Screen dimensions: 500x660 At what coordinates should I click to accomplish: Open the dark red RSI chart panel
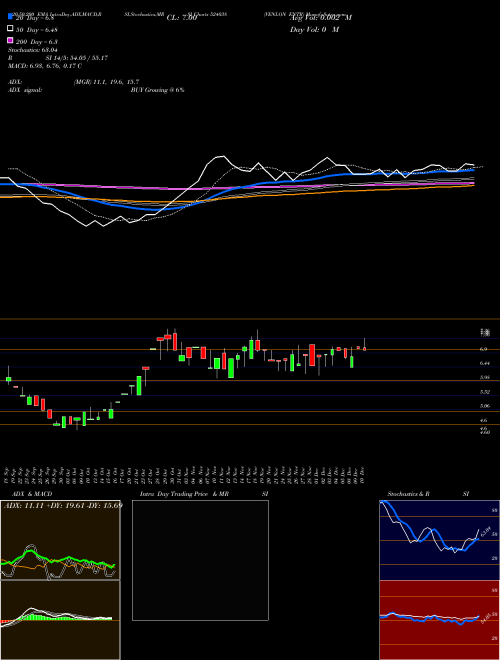click(439, 620)
